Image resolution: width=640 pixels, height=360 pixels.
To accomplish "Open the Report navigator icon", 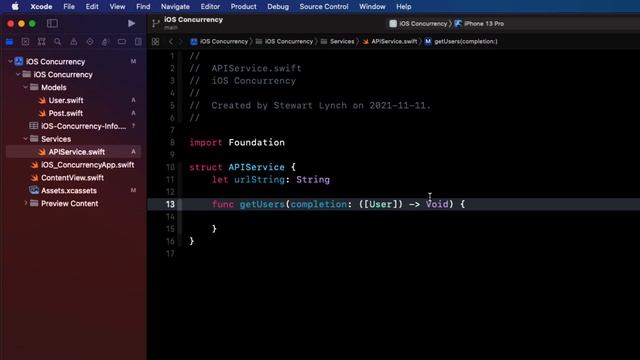I will click(x=138, y=42).
